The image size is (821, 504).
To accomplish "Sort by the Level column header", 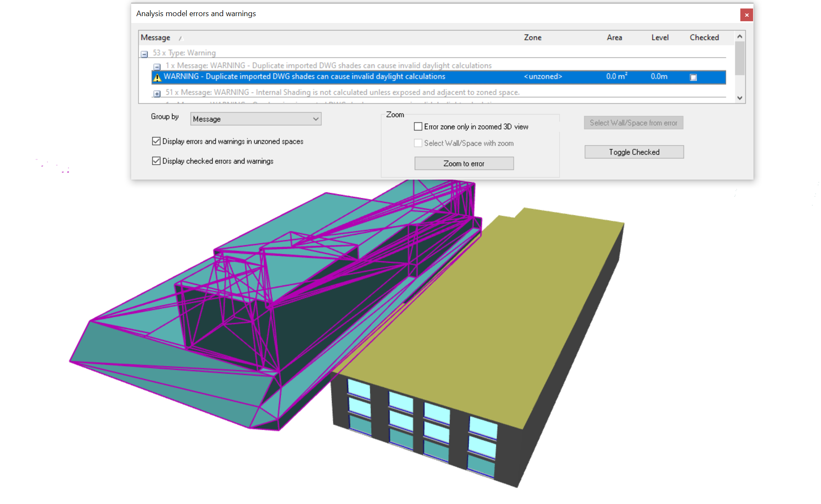I will coord(660,37).
